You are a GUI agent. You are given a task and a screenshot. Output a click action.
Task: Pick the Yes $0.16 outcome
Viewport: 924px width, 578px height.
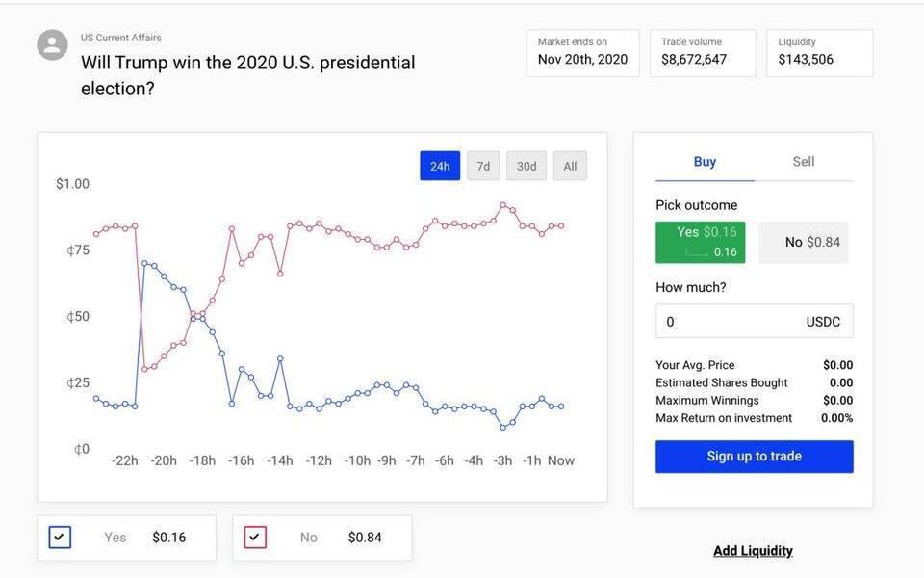[700, 243]
